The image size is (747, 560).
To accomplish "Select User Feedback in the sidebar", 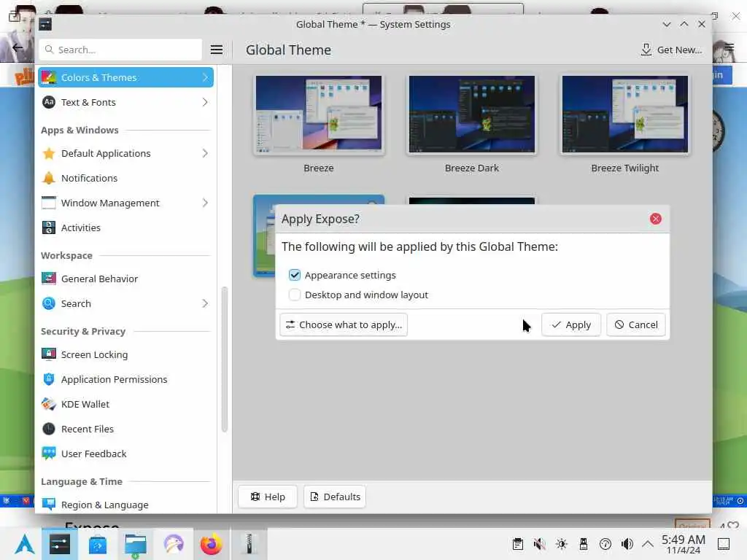I will (125, 454).
